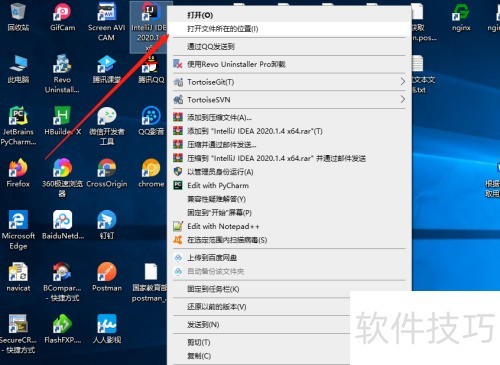Select the BCompare shortcut icon
The image size is (500, 365).
pos(62,282)
